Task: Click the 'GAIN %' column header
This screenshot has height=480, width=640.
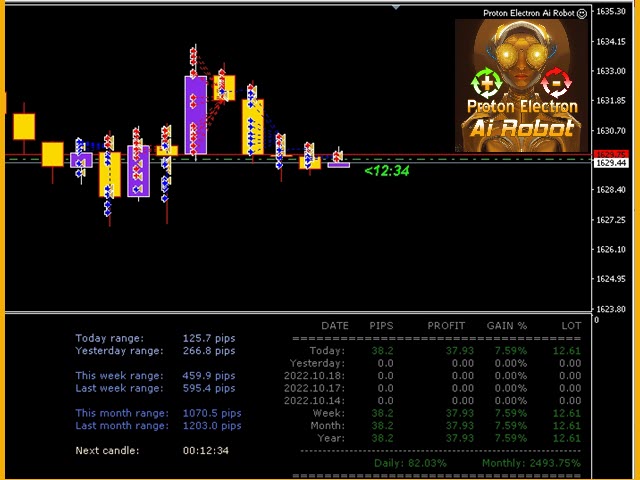Action: pyautogui.click(x=507, y=326)
